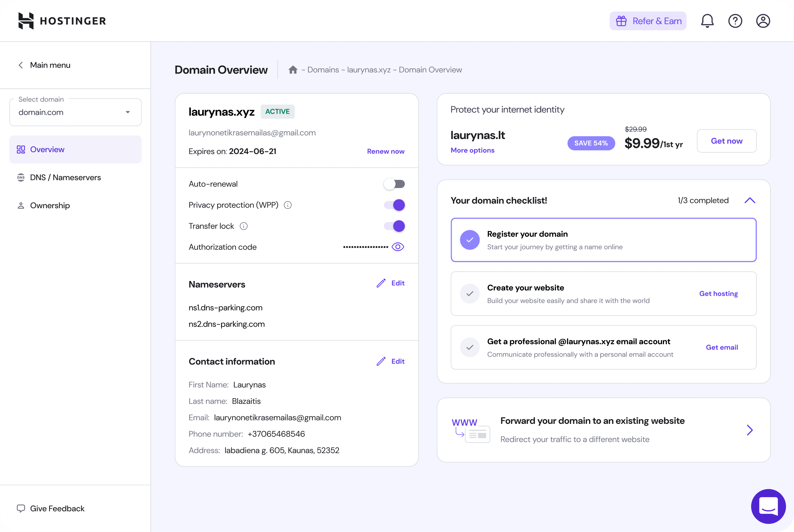Open DNS / Nameservers in the sidebar
Viewport: 794px width, 532px height.
[x=75, y=178]
